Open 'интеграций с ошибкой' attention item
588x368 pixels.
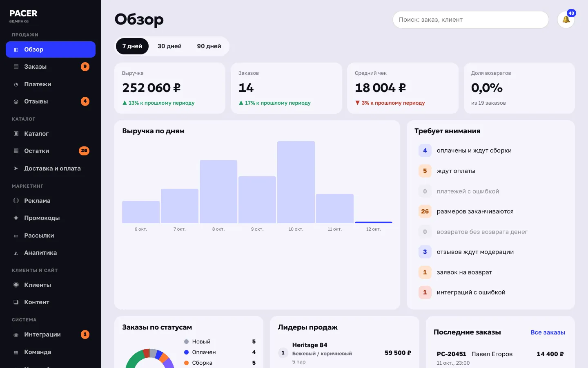(x=490, y=292)
